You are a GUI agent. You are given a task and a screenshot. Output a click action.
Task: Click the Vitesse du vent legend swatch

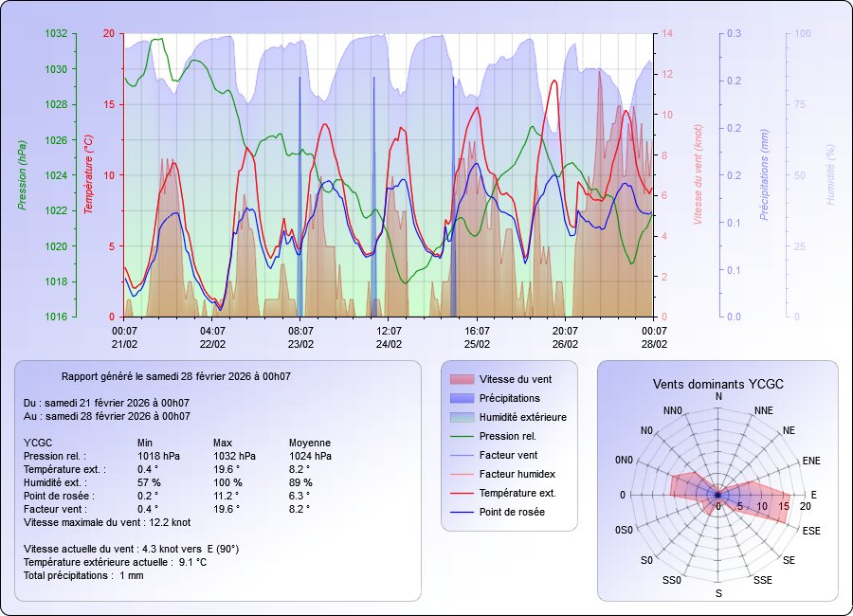coord(461,379)
